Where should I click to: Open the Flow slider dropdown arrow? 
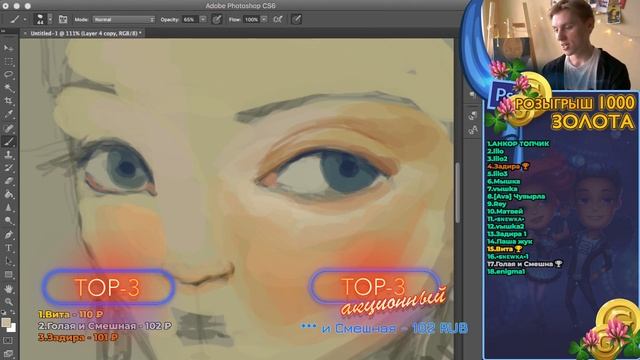click(x=264, y=19)
